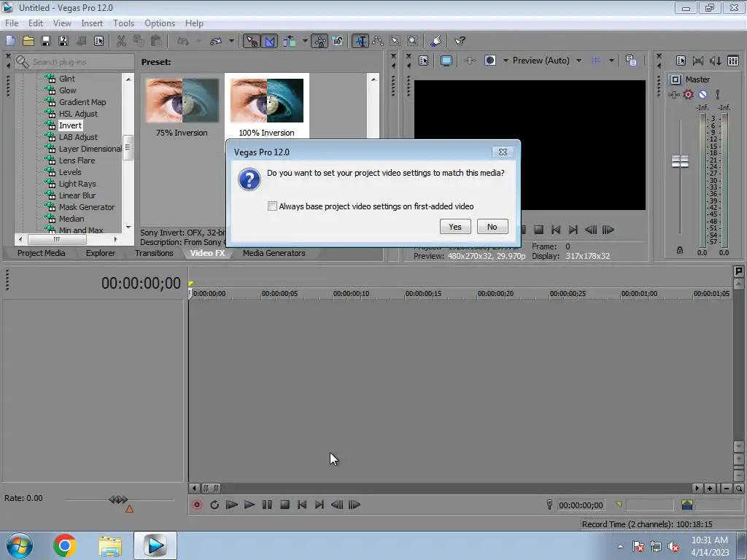
Task: Click the playback Rate slider
Action: (x=118, y=499)
